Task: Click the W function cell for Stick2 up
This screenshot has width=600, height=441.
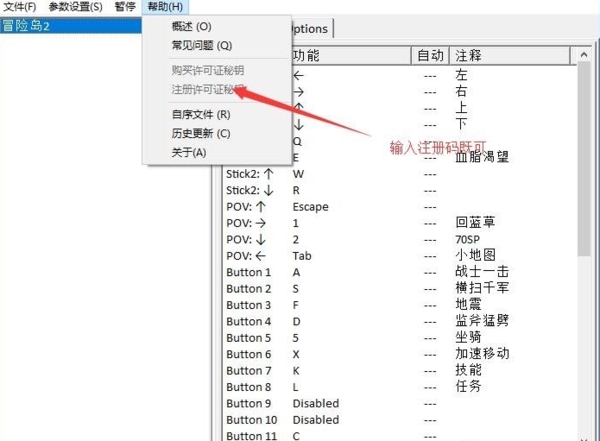Action: click(x=298, y=174)
